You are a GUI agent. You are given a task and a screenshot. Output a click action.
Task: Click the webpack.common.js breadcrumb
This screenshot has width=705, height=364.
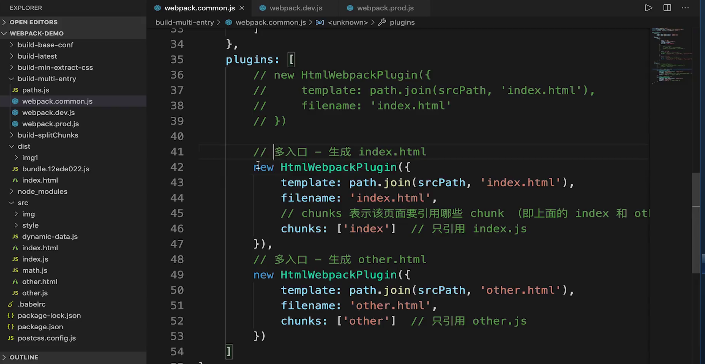pyautogui.click(x=266, y=22)
